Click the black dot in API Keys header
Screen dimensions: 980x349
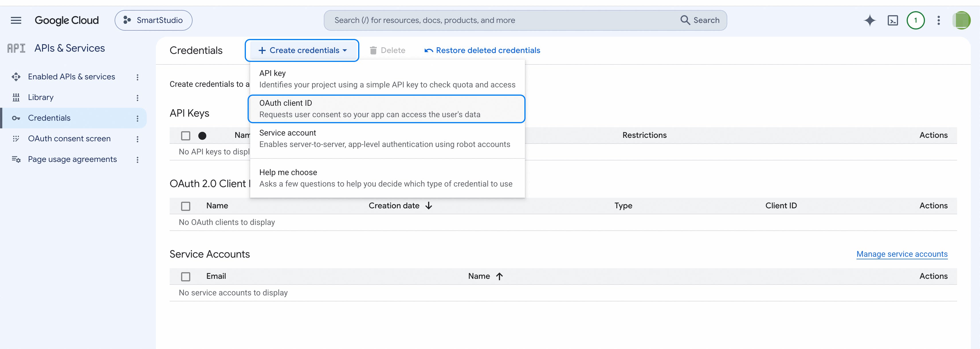click(202, 136)
